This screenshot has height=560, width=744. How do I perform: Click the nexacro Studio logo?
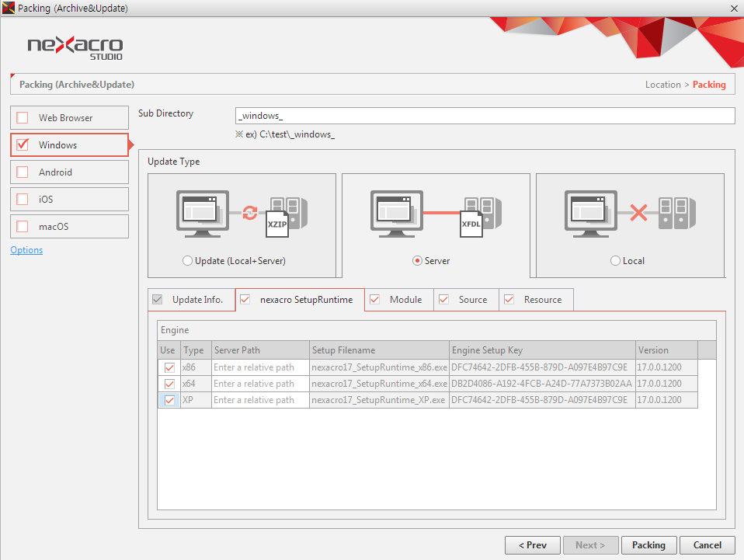[75, 47]
